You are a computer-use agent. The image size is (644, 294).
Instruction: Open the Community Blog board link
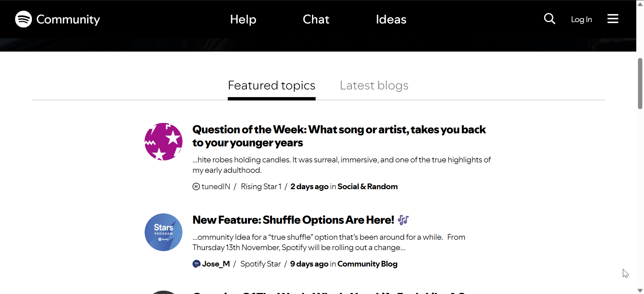point(367,264)
